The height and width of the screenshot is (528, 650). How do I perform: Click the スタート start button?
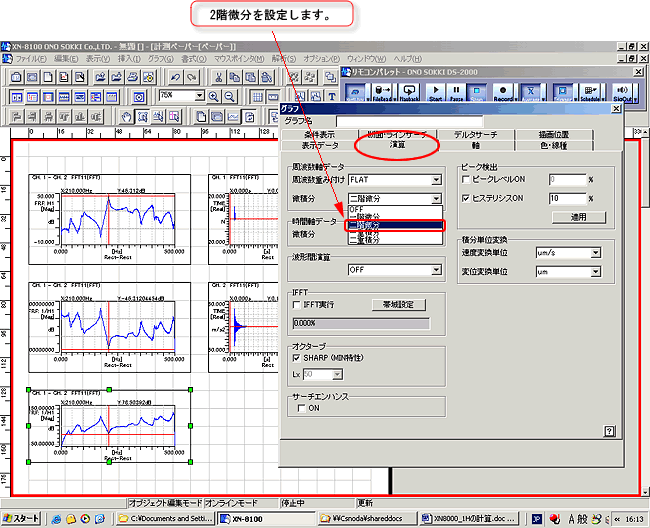pyautogui.click(x=21, y=518)
